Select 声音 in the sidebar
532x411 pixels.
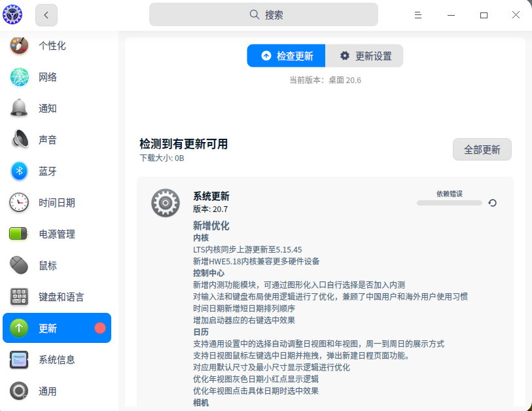pos(48,140)
